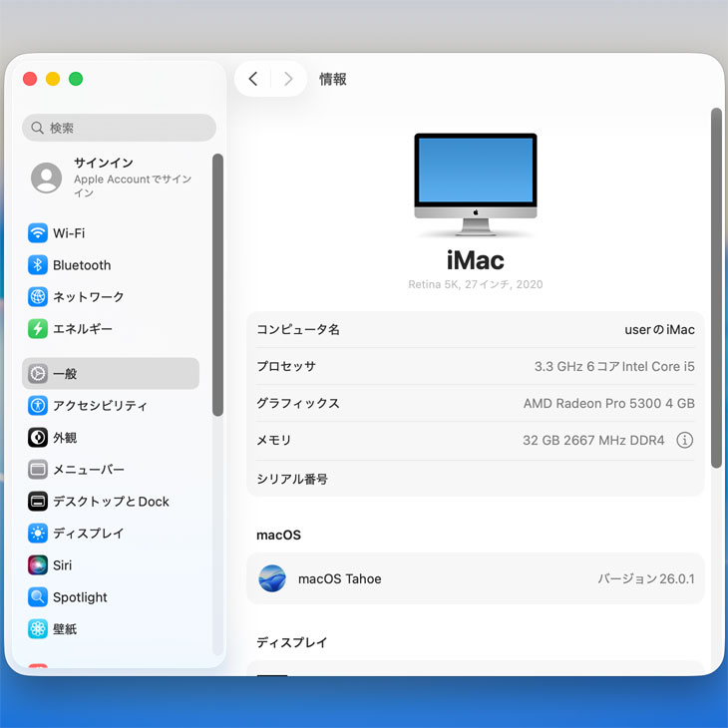
Task: Show memory details info button
Action: coord(684,440)
